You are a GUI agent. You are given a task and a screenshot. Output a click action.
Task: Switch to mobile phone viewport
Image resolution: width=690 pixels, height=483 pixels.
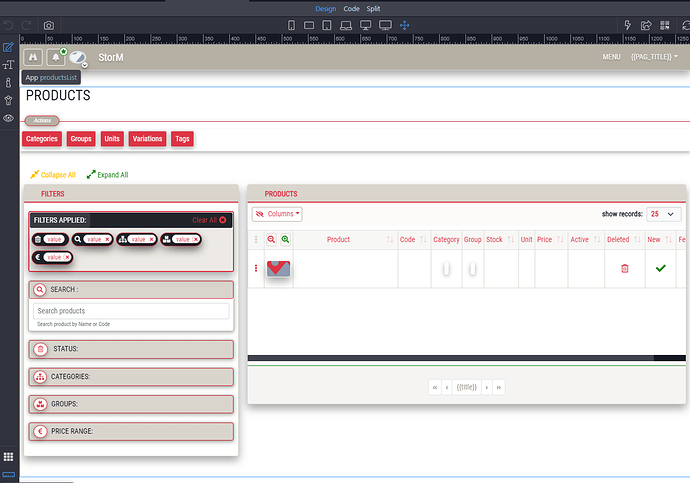291,26
